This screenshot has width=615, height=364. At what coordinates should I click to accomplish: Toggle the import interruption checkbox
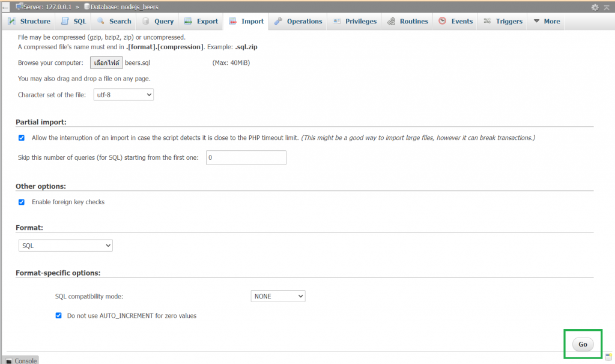click(x=22, y=138)
